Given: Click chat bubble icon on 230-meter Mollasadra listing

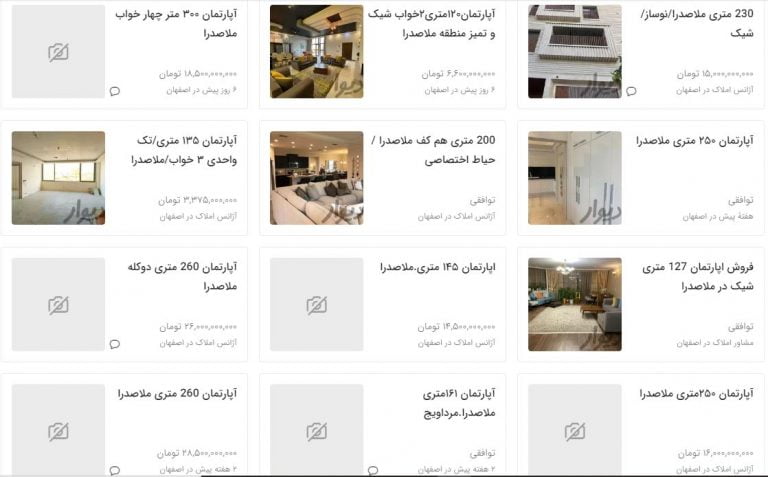Looking at the screenshot, I should [631, 91].
